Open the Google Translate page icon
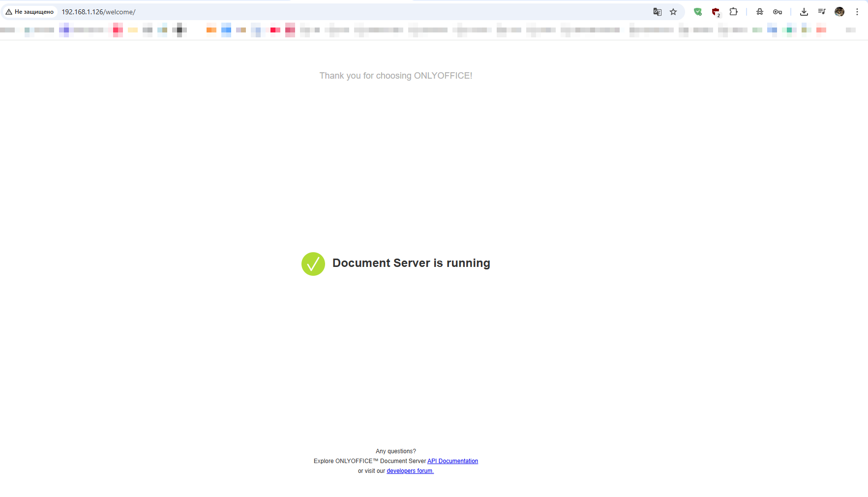Screen dimensions: 868x497 [657, 12]
